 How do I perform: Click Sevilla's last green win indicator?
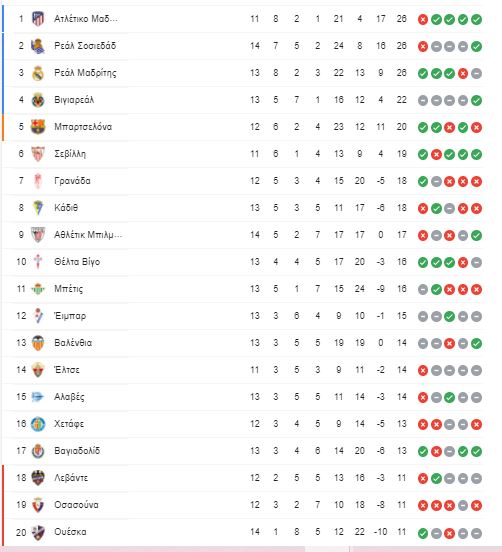(476, 154)
